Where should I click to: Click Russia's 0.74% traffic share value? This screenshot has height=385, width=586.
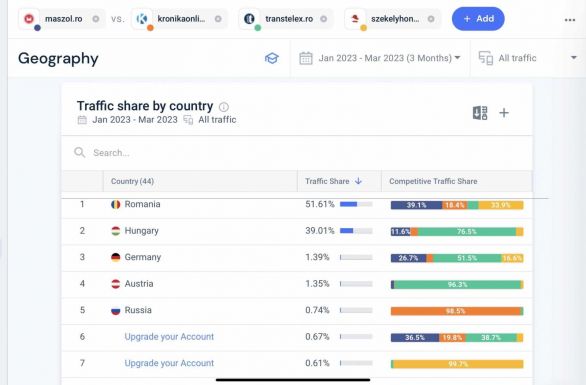tap(317, 310)
